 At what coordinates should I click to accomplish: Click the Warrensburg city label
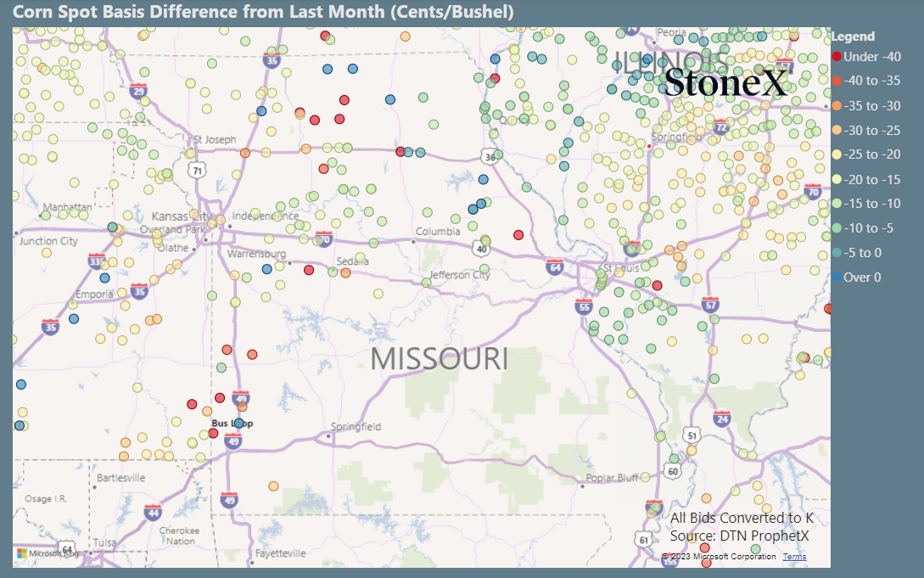(x=257, y=254)
